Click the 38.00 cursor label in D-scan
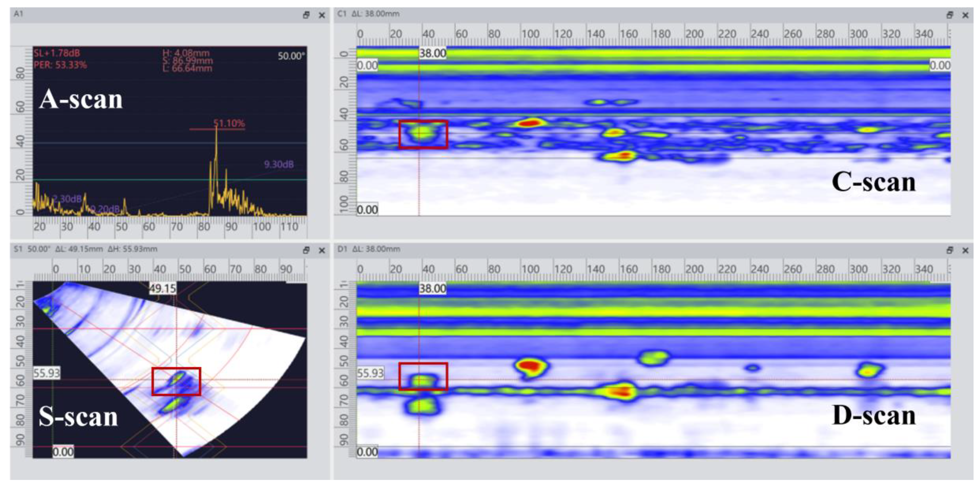Image resolution: width=980 pixels, height=487 pixels. [x=432, y=289]
